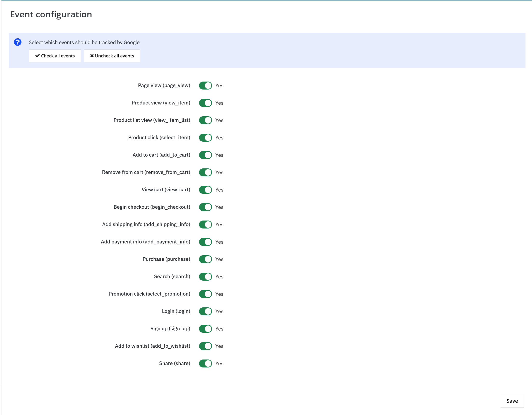532x415 pixels.
Task: Click the Save button
Action: coord(512,401)
